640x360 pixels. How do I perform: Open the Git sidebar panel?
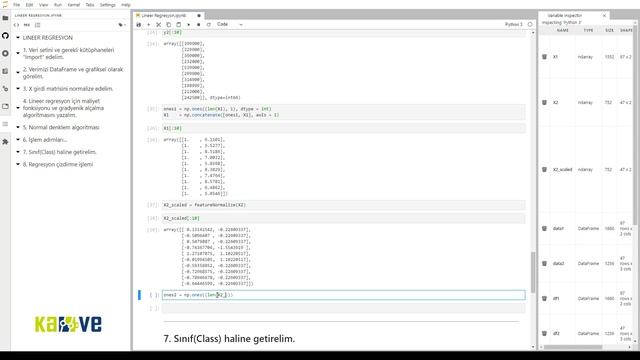click(5, 89)
